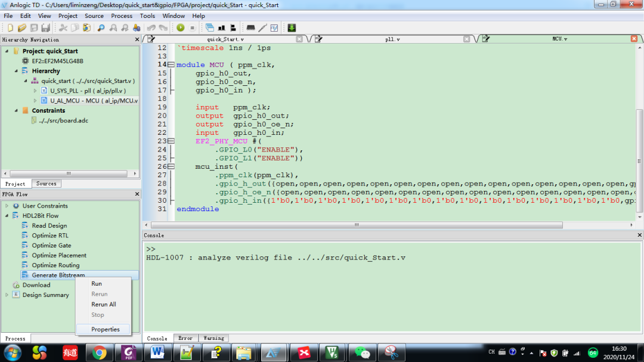Expand the Design Summary node
644x362 pixels.
(7, 295)
